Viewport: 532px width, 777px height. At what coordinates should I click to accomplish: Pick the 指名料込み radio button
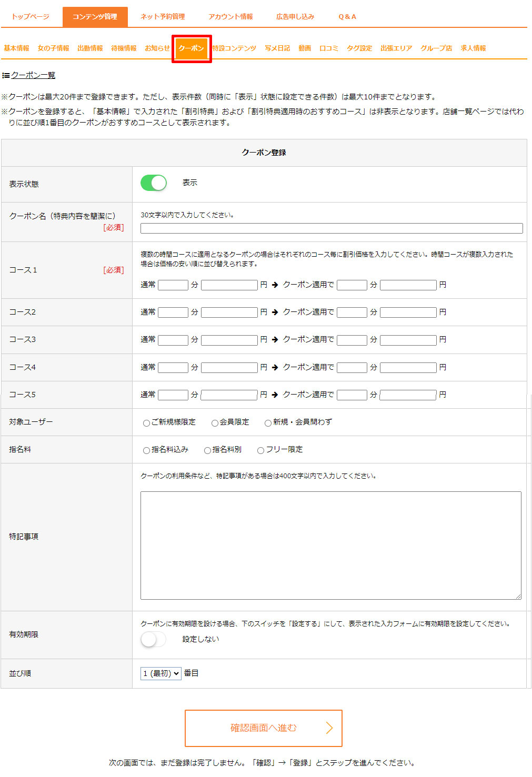click(x=146, y=450)
